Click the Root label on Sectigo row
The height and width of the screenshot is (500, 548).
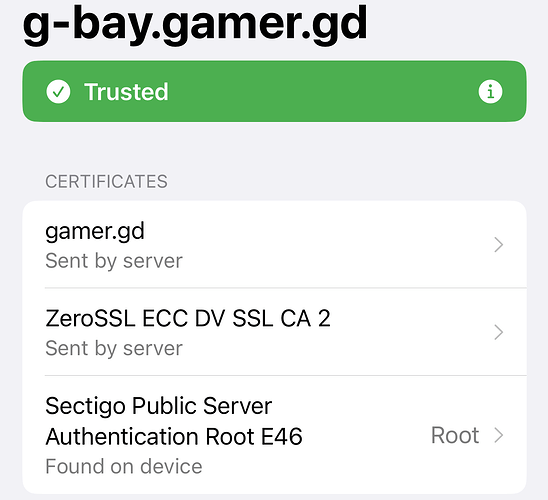(x=455, y=435)
